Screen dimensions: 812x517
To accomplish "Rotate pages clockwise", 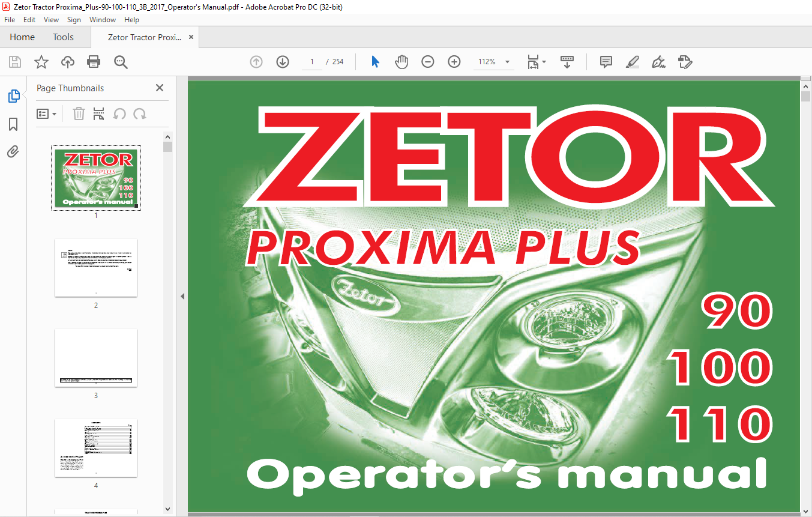I will pyautogui.click(x=140, y=113).
